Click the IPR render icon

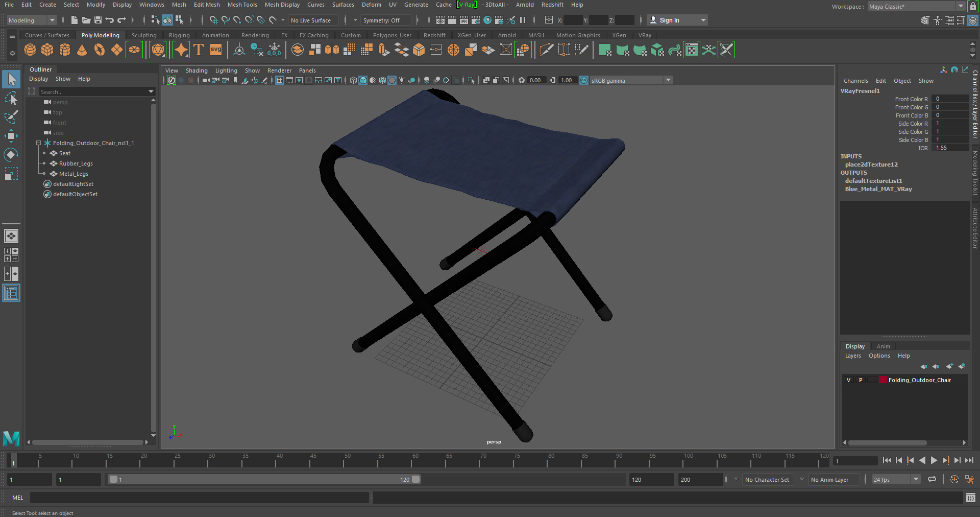tap(464, 20)
